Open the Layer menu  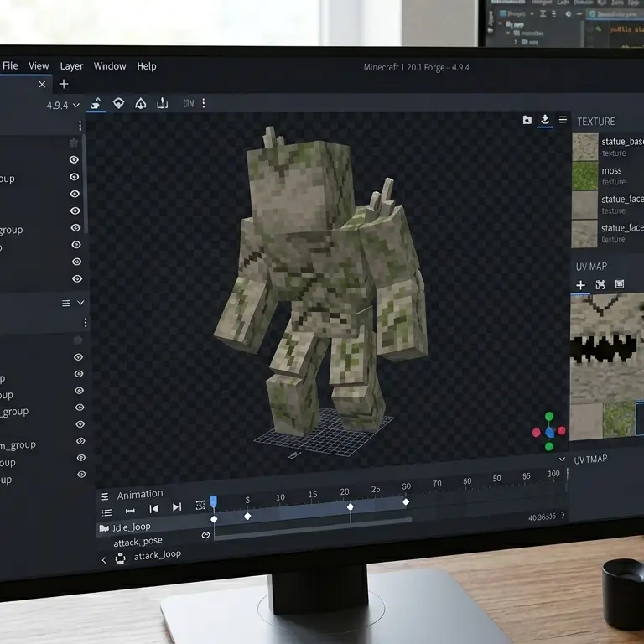71,66
